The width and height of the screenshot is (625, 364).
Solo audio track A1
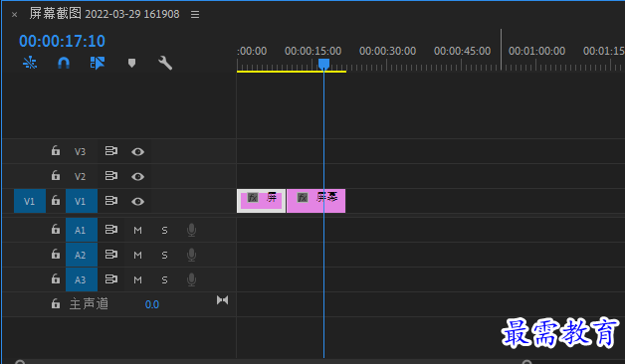pos(164,230)
